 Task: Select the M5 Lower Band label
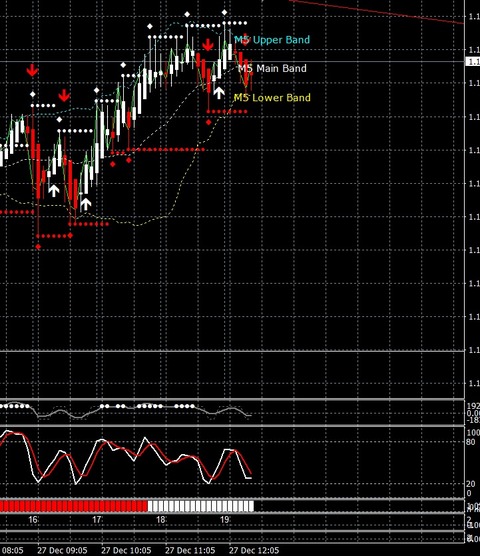(x=272, y=98)
